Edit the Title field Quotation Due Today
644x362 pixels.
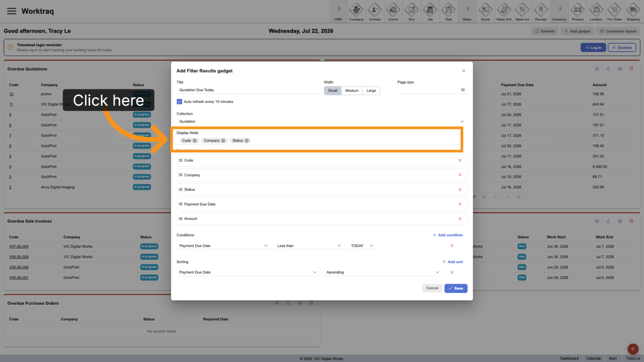tap(248, 90)
